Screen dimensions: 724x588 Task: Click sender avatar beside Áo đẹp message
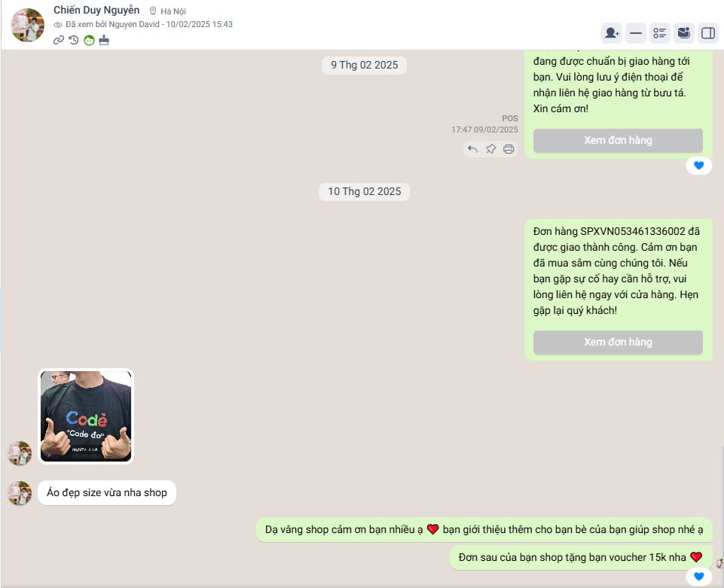(x=20, y=493)
